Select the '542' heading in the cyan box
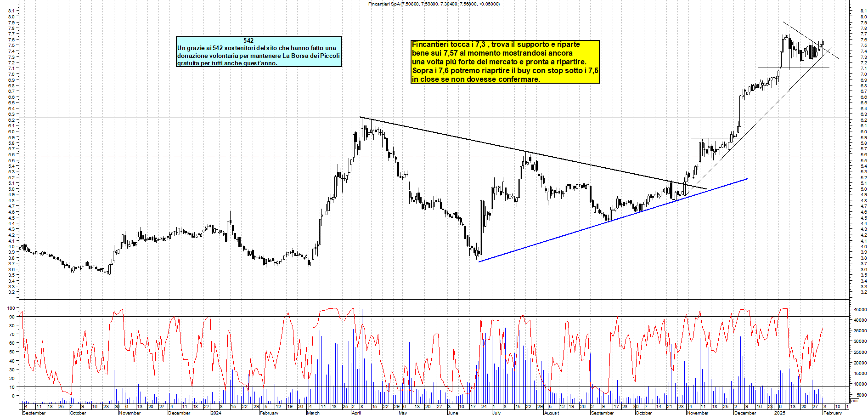This screenshot has width=868, height=415. (x=248, y=40)
